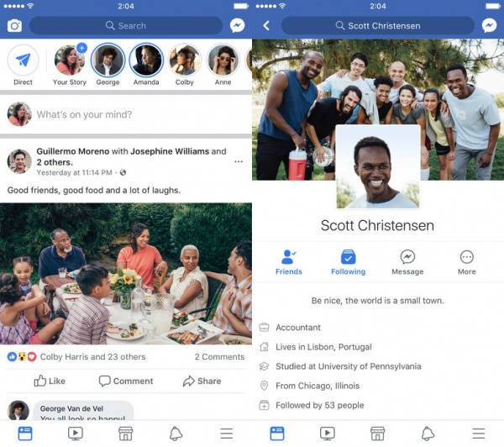Open hamburger menu tab on profile screen

(x=478, y=434)
